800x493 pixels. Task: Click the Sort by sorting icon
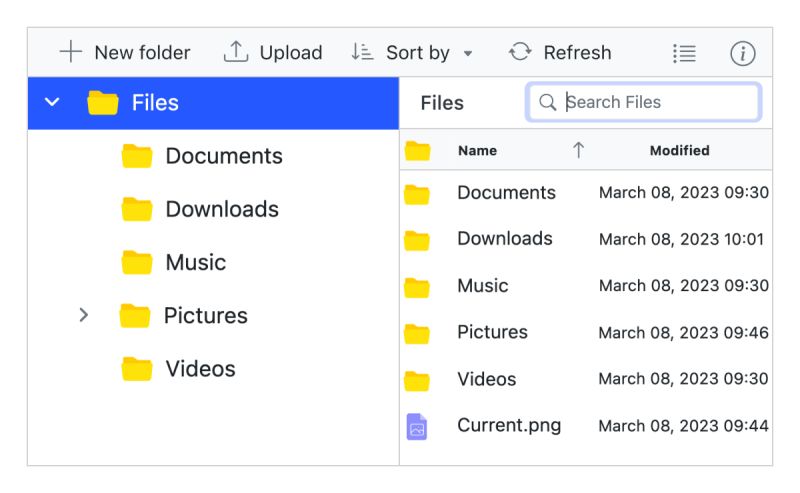click(x=362, y=52)
